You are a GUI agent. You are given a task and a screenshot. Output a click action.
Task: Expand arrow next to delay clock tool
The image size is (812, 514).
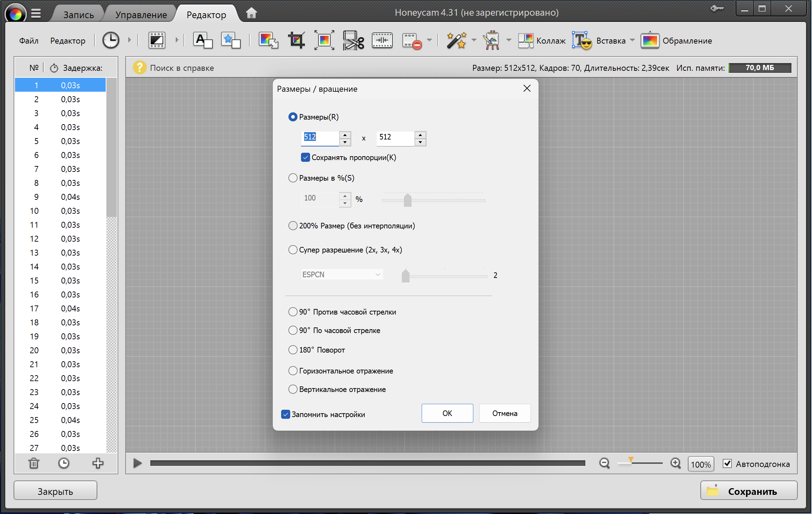click(x=129, y=40)
